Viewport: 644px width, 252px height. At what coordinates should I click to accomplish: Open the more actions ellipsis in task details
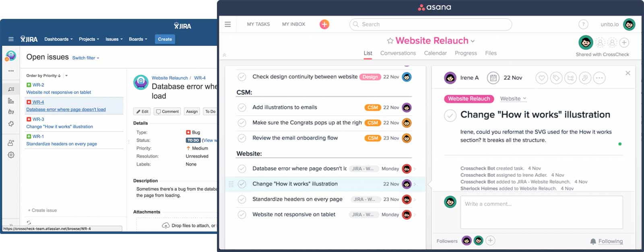tap(599, 78)
